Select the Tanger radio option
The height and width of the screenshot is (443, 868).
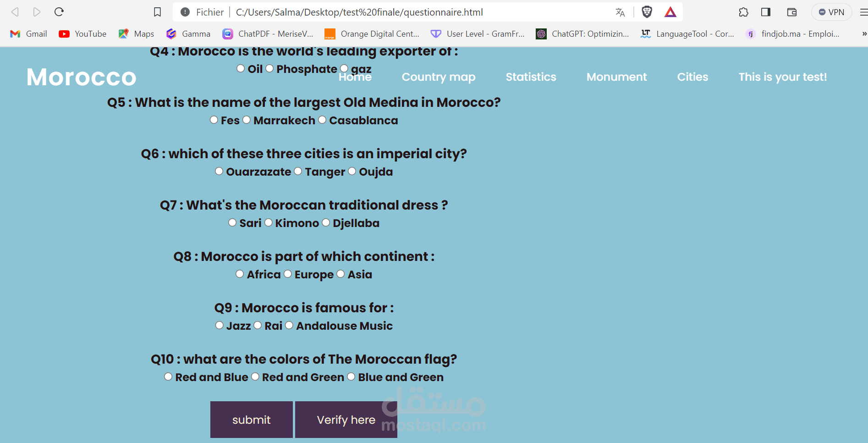click(x=298, y=171)
